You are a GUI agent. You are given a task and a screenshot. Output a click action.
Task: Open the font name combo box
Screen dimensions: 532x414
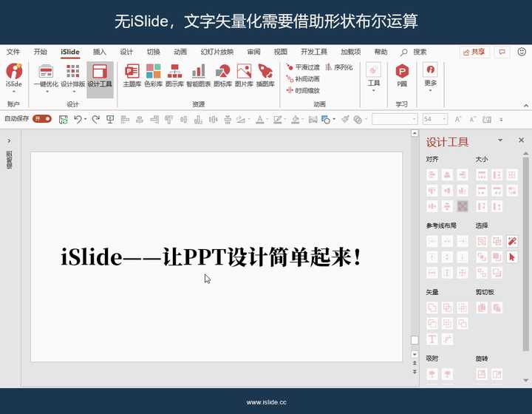[395, 119]
